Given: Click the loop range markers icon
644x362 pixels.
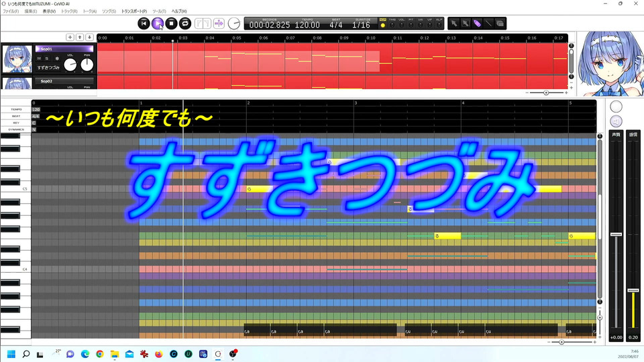Looking at the screenshot, I should pyautogui.click(x=203, y=23).
